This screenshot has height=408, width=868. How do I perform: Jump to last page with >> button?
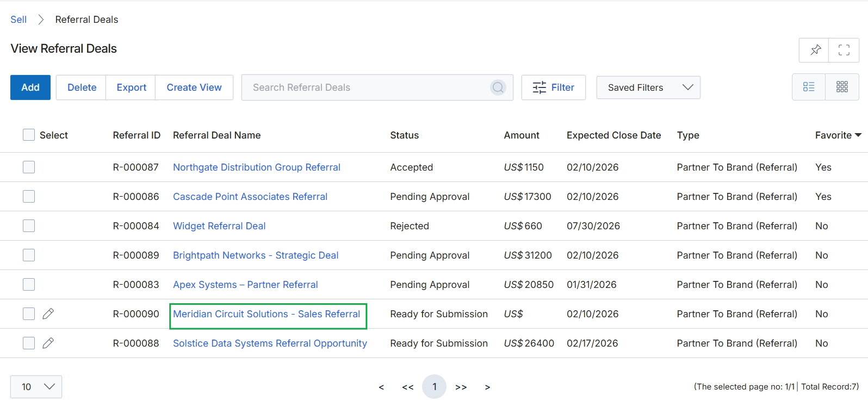pos(461,387)
